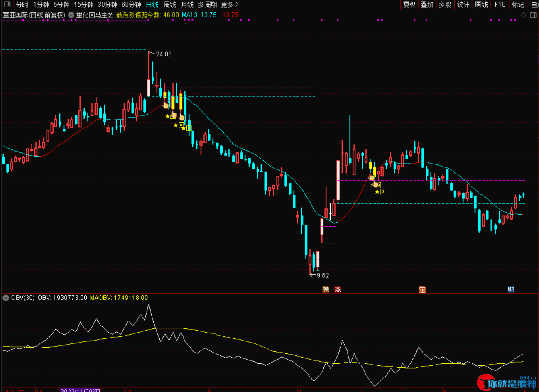Click the 24.86 high price label

(164, 54)
